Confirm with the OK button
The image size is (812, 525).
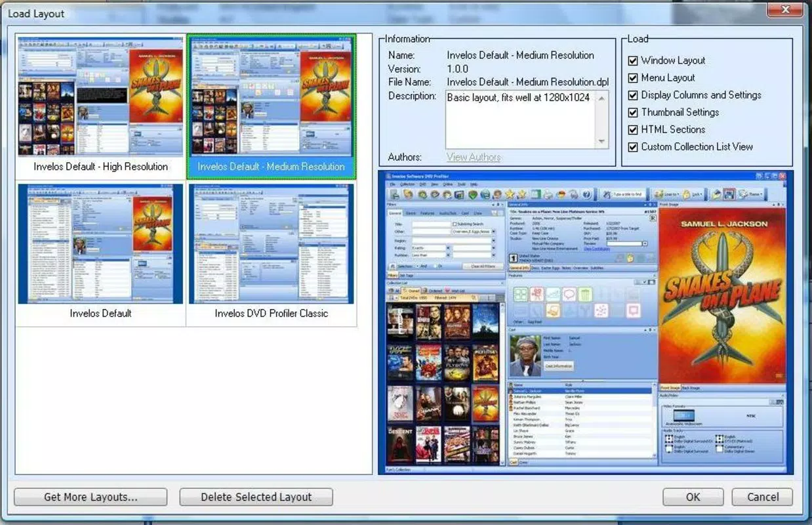pos(693,497)
